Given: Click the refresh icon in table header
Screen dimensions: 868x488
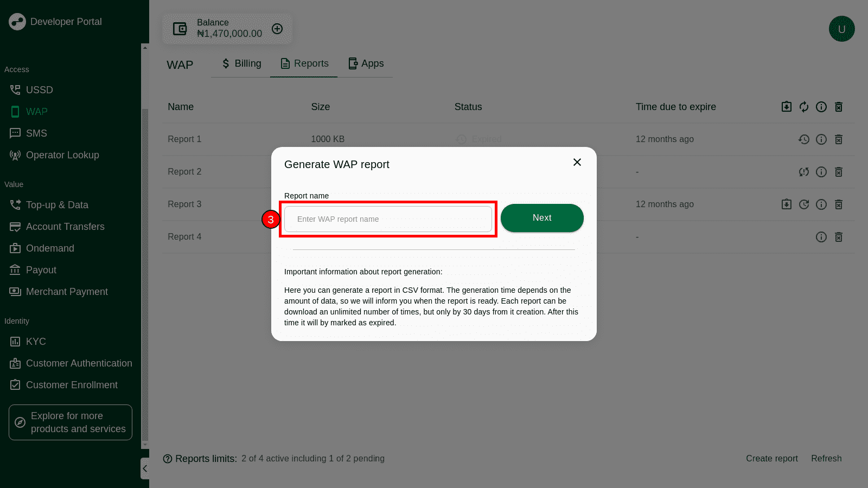Looking at the screenshot, I should click(803, 107).
